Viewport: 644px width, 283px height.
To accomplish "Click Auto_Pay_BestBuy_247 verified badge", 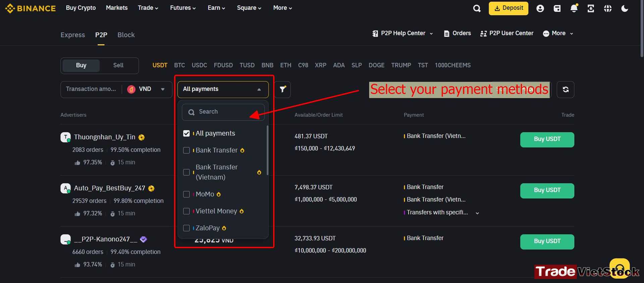I will pos(151,188).
